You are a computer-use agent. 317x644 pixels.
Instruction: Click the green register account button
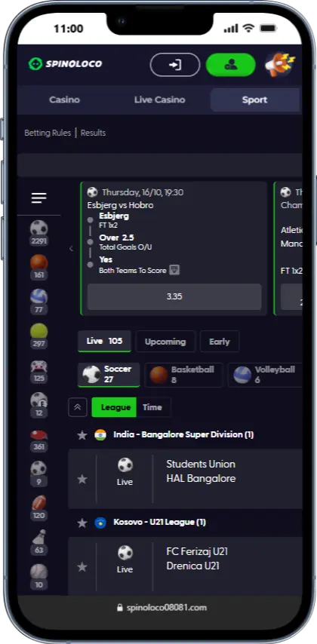[231, 65]
